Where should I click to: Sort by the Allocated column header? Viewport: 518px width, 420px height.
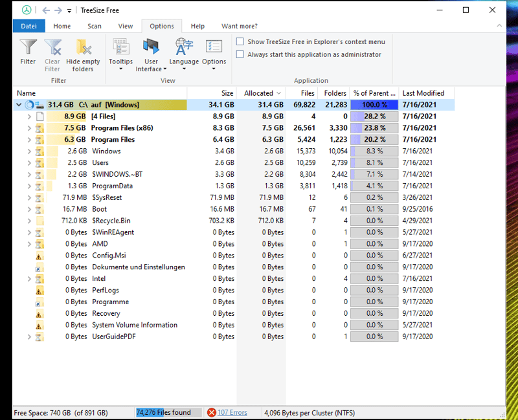tap(261, 93)
